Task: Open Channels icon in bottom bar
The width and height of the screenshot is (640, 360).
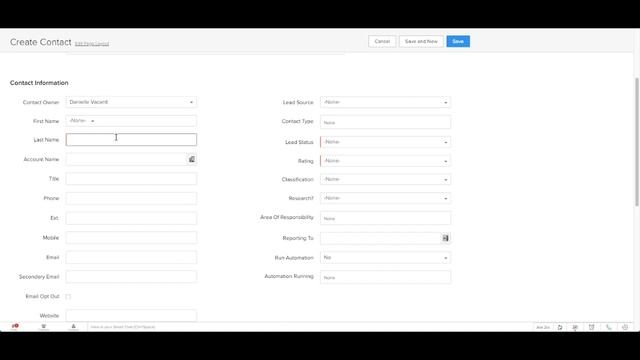Action: point(44,327)
